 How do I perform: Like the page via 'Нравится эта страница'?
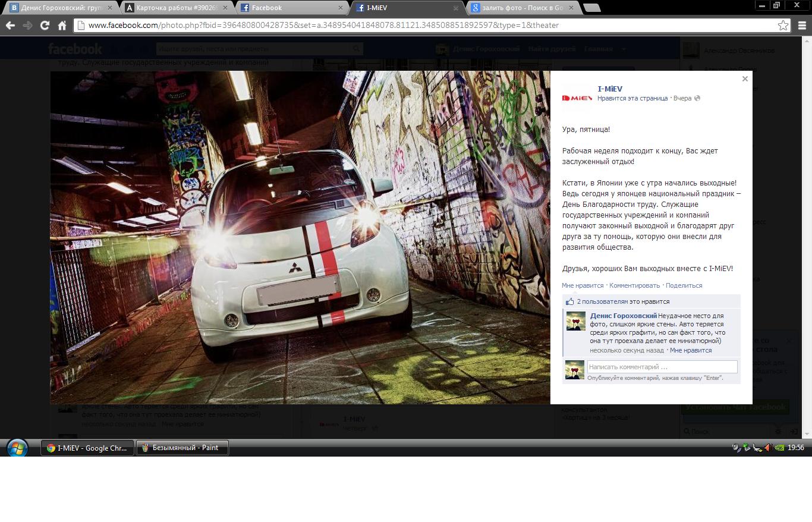pyautogui.click(x=632, y=98)
